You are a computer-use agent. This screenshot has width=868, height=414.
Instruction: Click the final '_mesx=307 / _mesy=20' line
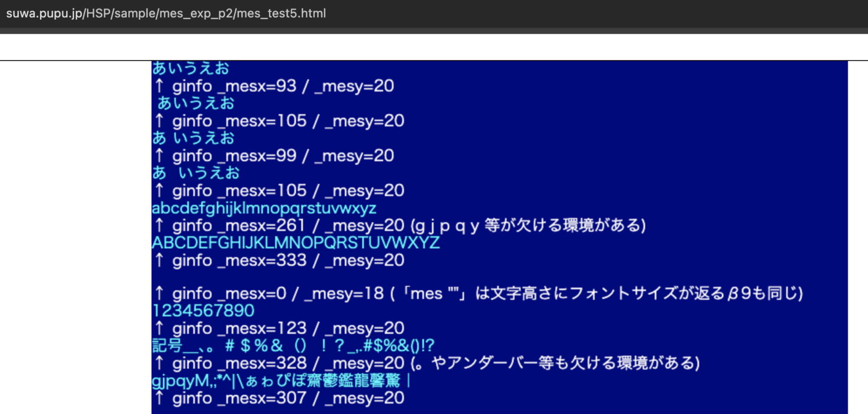[277, 398]
